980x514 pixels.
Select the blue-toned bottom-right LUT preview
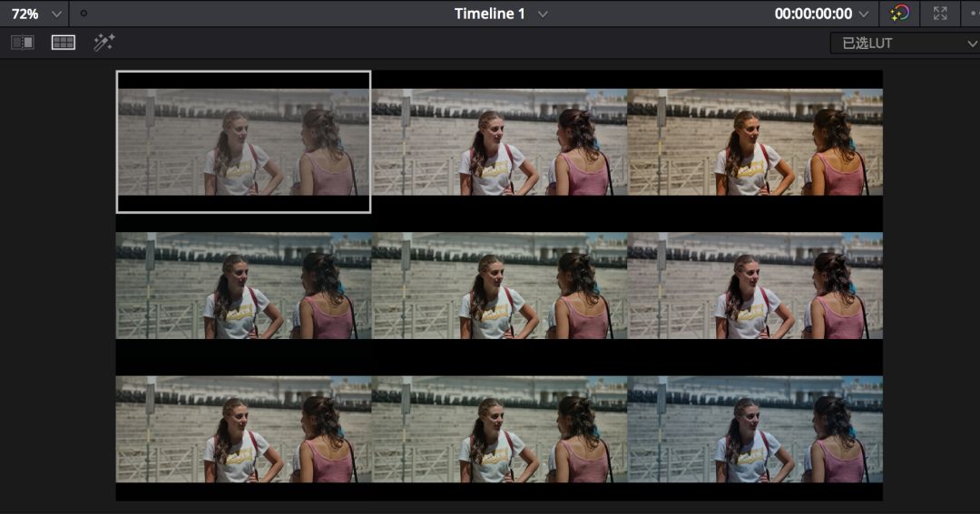point(755,429)
